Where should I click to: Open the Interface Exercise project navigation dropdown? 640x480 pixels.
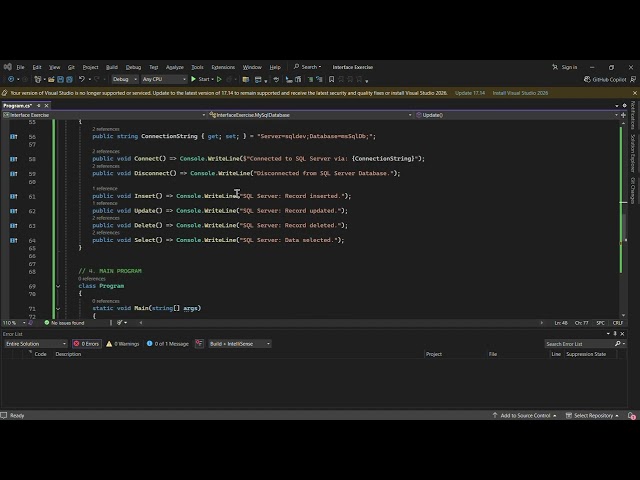(x=104, y=115)
